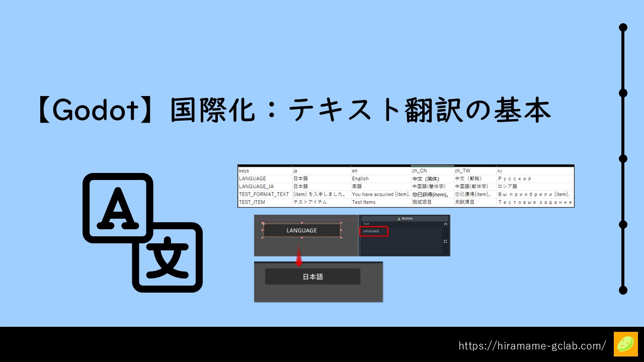Select the LANGUAGE button in the editor viewport
Viewport: 644px width, 362px height.
pos(301,230)
